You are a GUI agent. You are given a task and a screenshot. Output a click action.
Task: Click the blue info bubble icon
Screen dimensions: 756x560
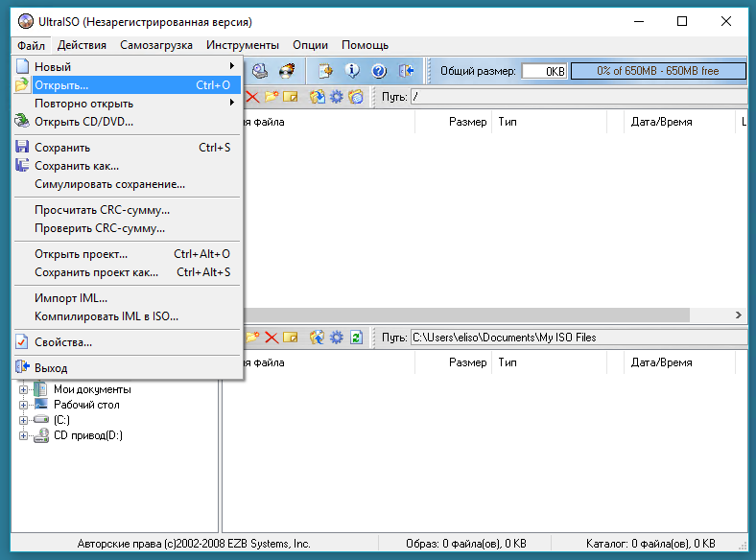click(x=352, y=71)
